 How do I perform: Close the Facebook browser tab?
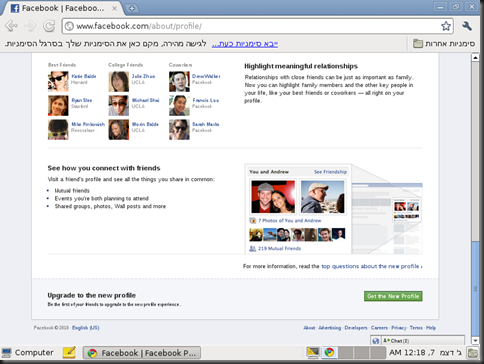[114, 8]
